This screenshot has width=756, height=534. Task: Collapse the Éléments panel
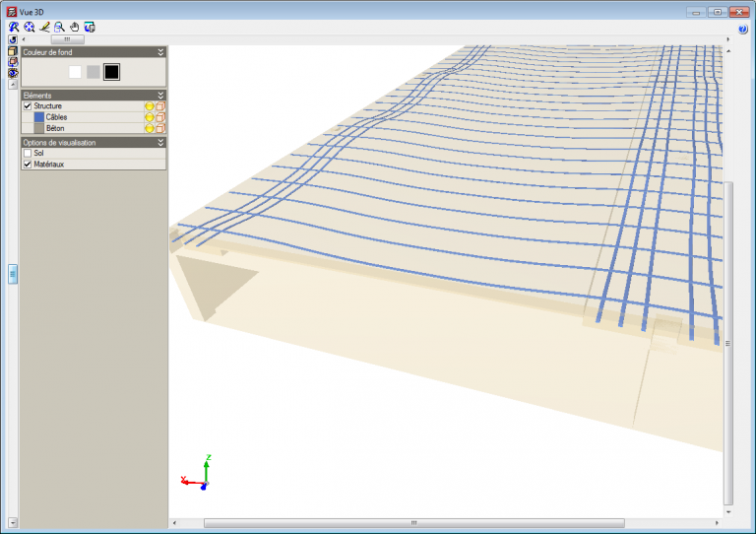click(x=160, y=95)
